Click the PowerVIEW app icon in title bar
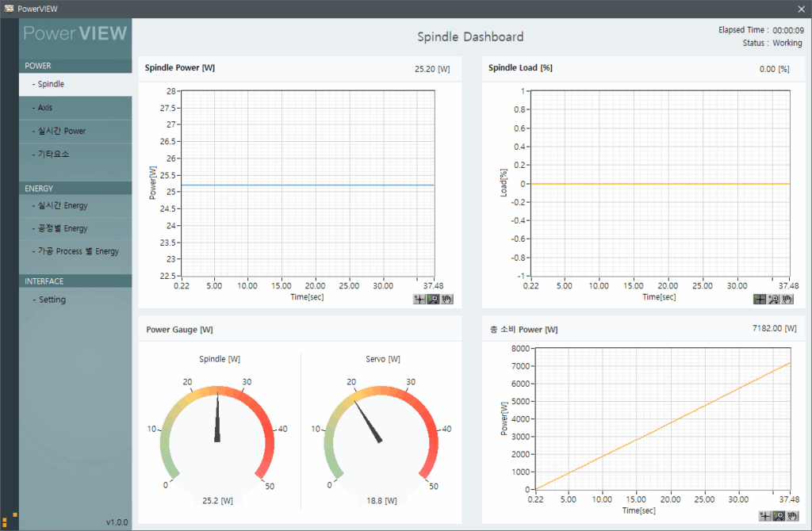 9,9
